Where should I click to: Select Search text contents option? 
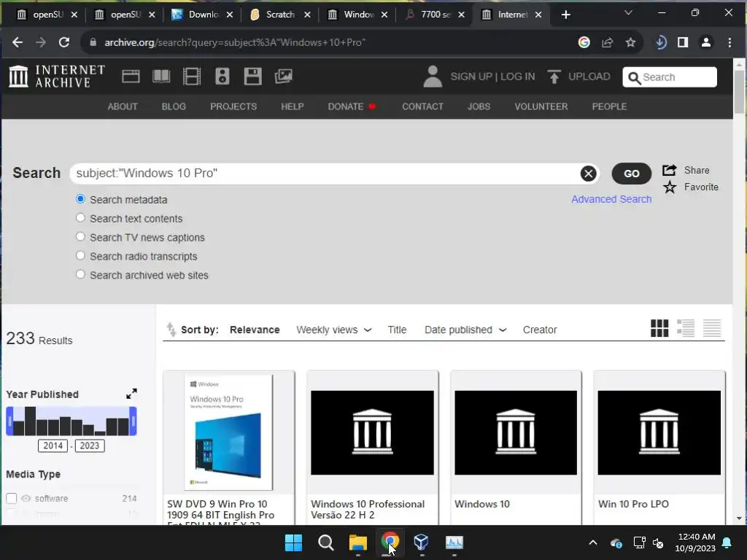click(x=80, y=218)
